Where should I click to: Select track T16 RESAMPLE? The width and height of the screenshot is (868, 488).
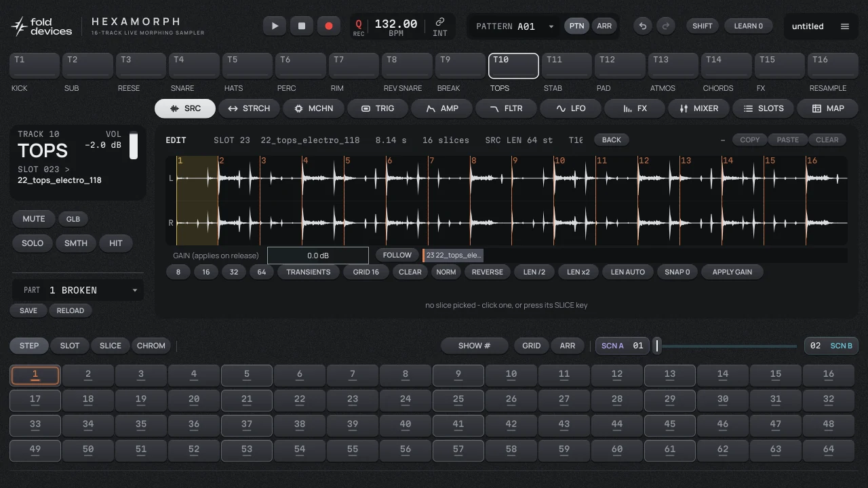833,66
